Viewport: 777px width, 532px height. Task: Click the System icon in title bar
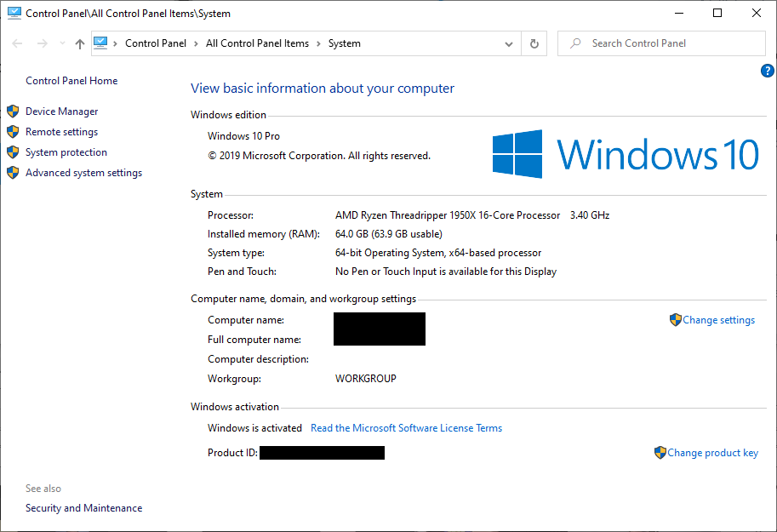[x=14, y=13]
